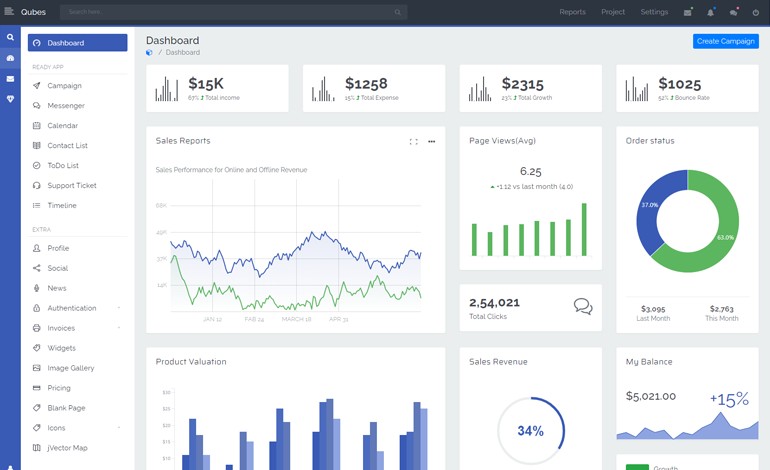Click the Profile user icon
Viewport: 770px width, 470px height.
36,248
